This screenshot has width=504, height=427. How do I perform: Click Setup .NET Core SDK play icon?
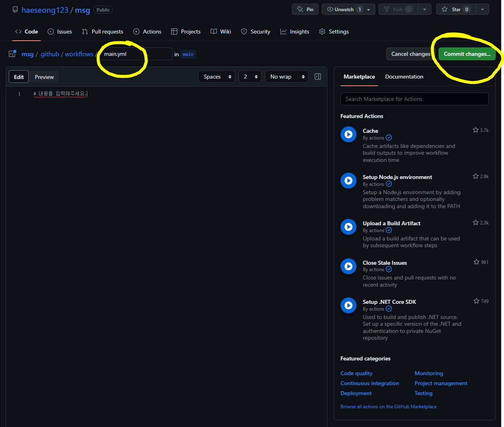[x=348, y=305]
